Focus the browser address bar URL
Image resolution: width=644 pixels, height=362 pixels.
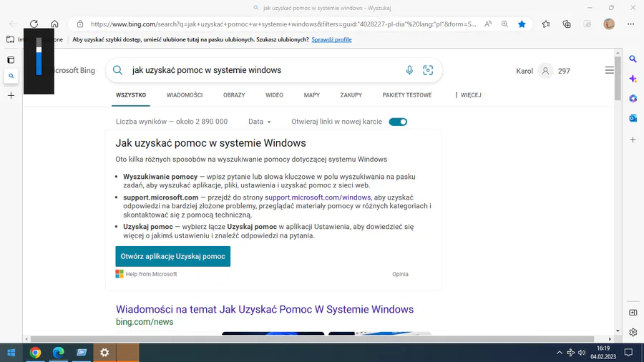[283, 24]
